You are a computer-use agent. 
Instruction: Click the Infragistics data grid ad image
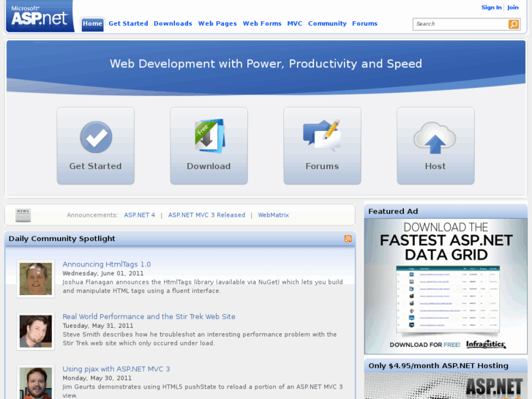(446, 286)
